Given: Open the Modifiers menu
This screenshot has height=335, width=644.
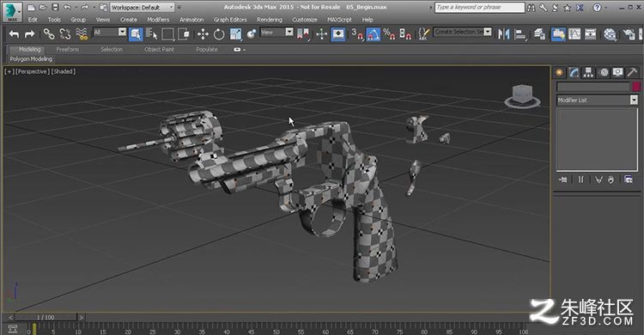Looking at the screenshot, I should [x=158, y=20].
